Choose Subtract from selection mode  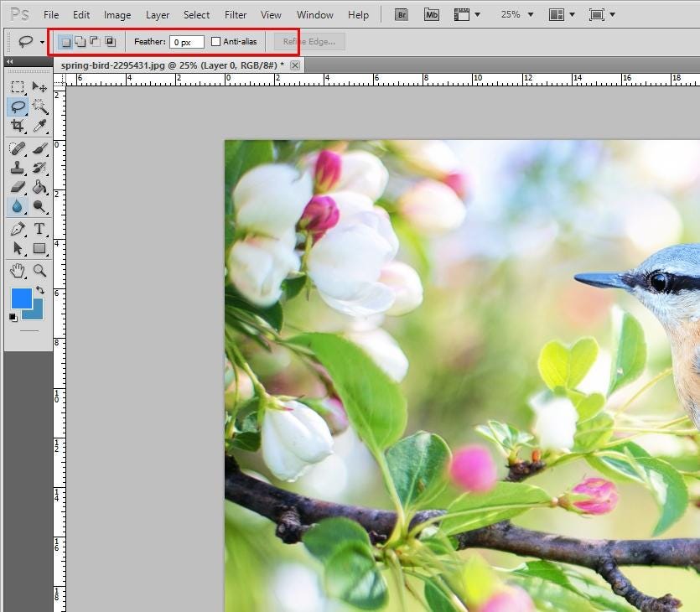tap(95, 42)
